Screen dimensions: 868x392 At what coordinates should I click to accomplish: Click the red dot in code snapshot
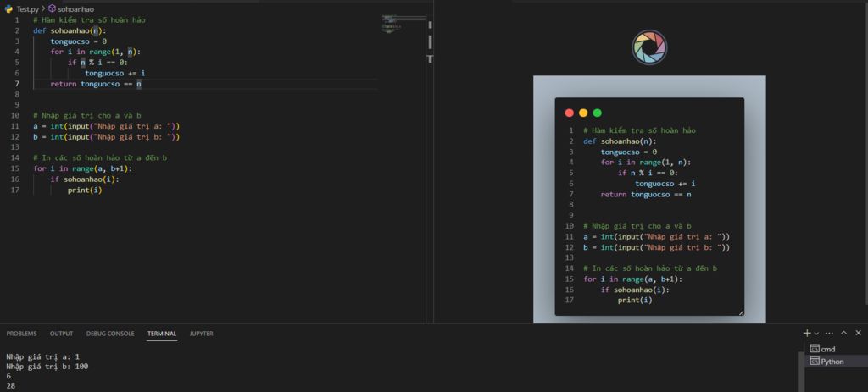570,113
